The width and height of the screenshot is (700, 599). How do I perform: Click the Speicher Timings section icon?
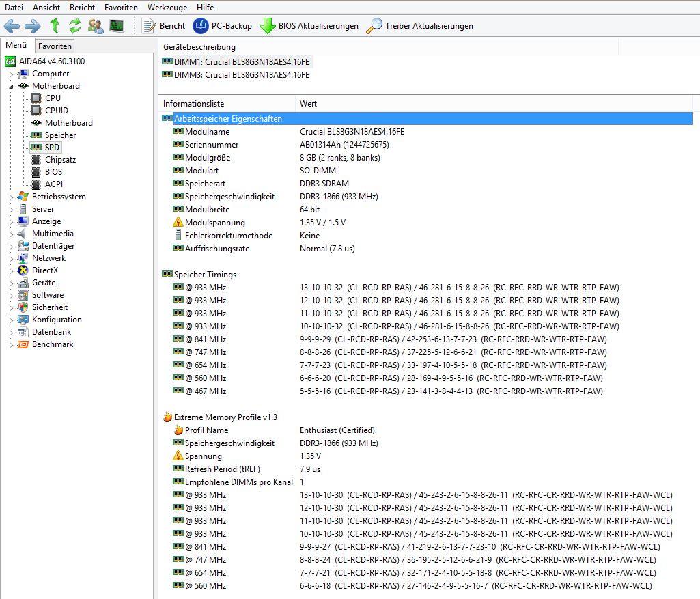[167, 274]
